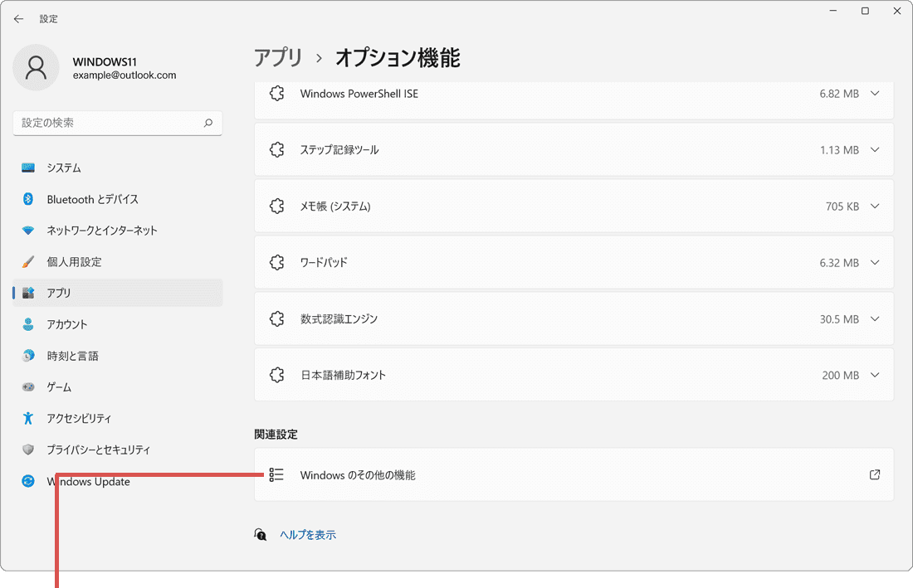
Task: Expand the 日本語補助フォント entry
Action: point(874,374)
